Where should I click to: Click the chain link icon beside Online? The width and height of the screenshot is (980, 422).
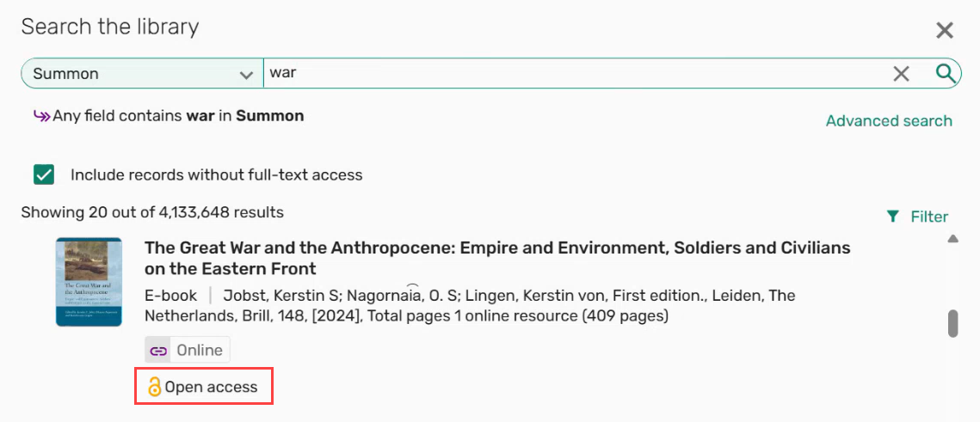158,351
